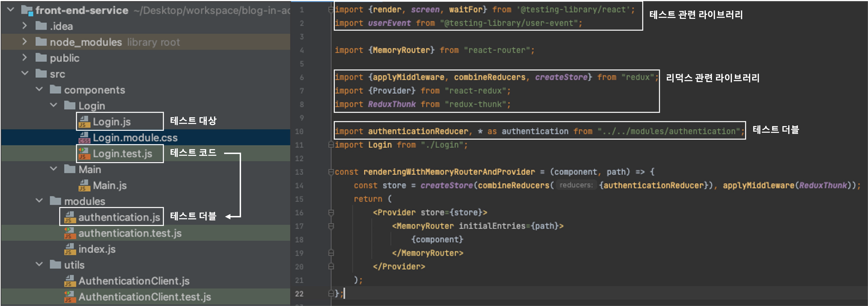
Task: Expand the public folder
Action: point(25,58)
